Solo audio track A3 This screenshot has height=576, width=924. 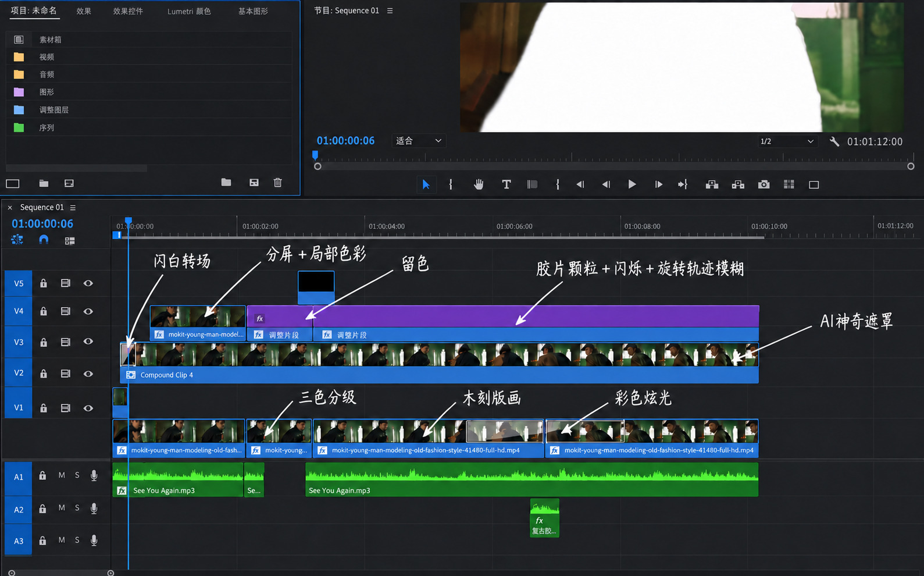point(77,540)
